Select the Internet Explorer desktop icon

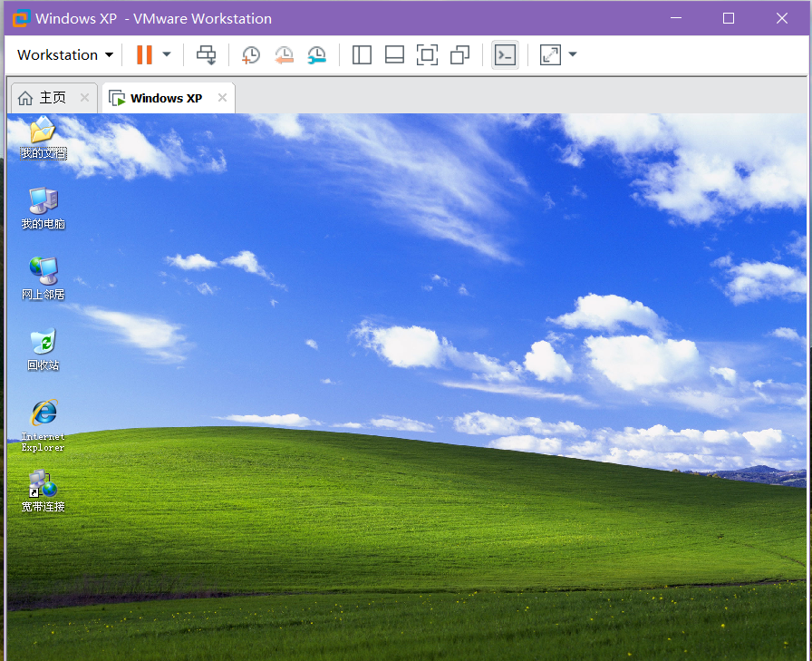pos(43,426)
